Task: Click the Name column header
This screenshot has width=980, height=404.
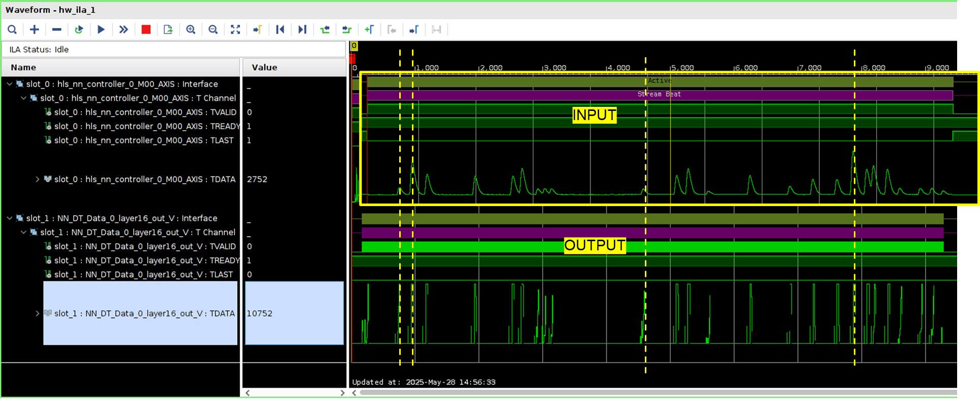Action: 23,67
